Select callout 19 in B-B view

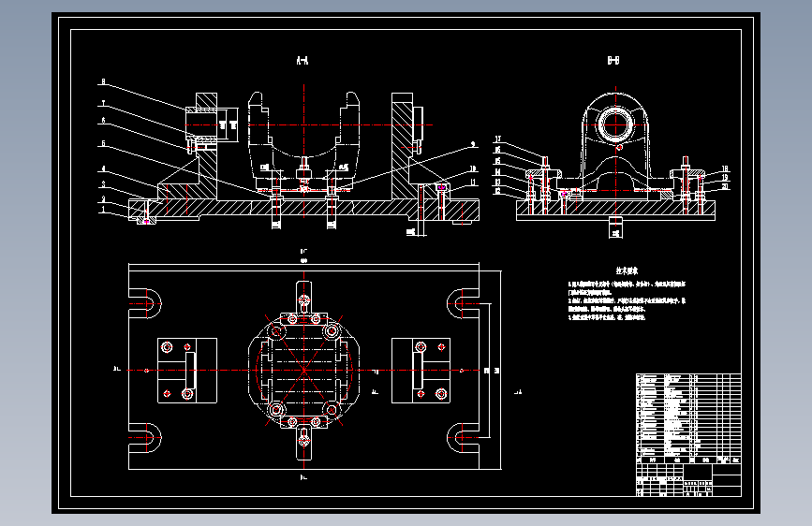pos(725,178)
